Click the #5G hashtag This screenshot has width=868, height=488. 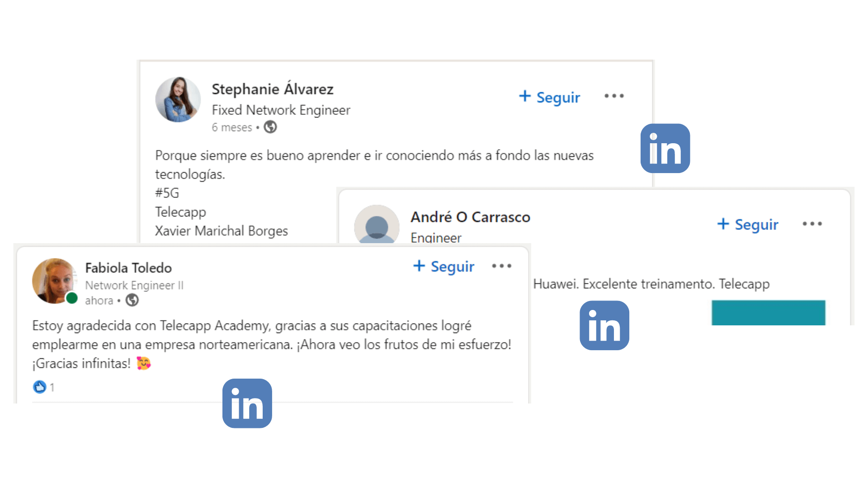click(x=167, y=193)
